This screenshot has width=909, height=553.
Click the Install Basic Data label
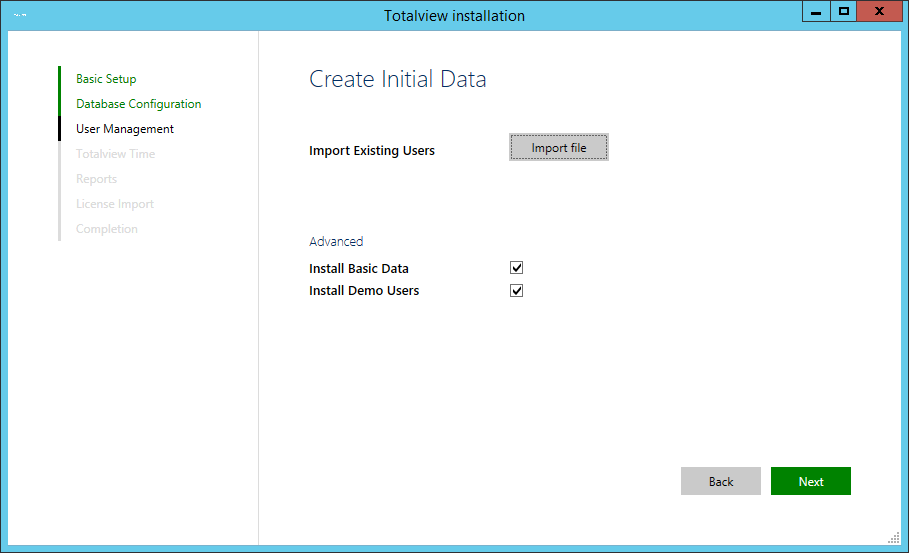(359, 268)
